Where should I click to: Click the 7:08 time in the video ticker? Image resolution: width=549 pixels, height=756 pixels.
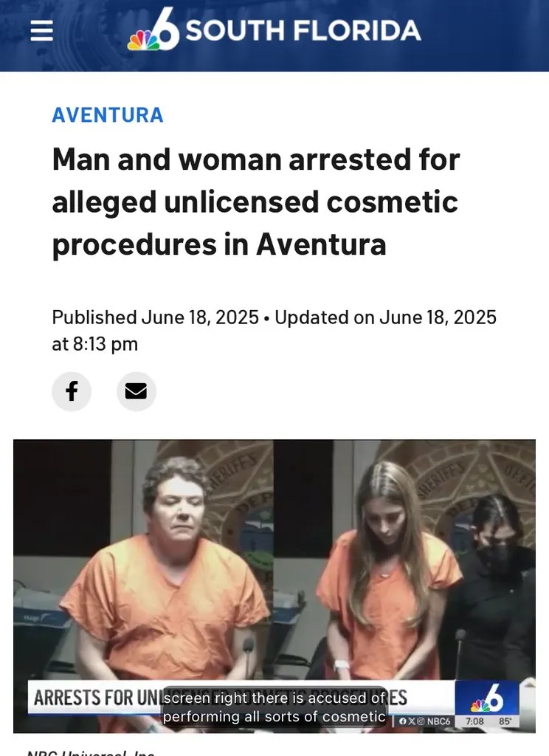(x=474, y=721)
